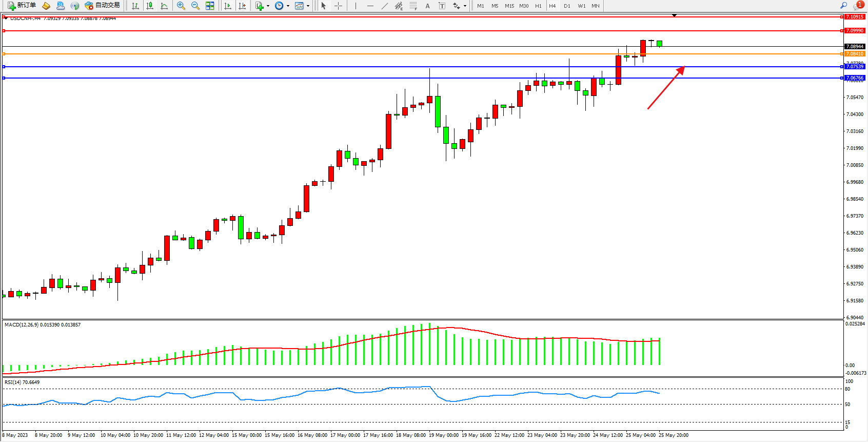The height and width of the screenshot is (442, 868).
Task: Switch to the D1 timeframe
Action: (567, 6)
